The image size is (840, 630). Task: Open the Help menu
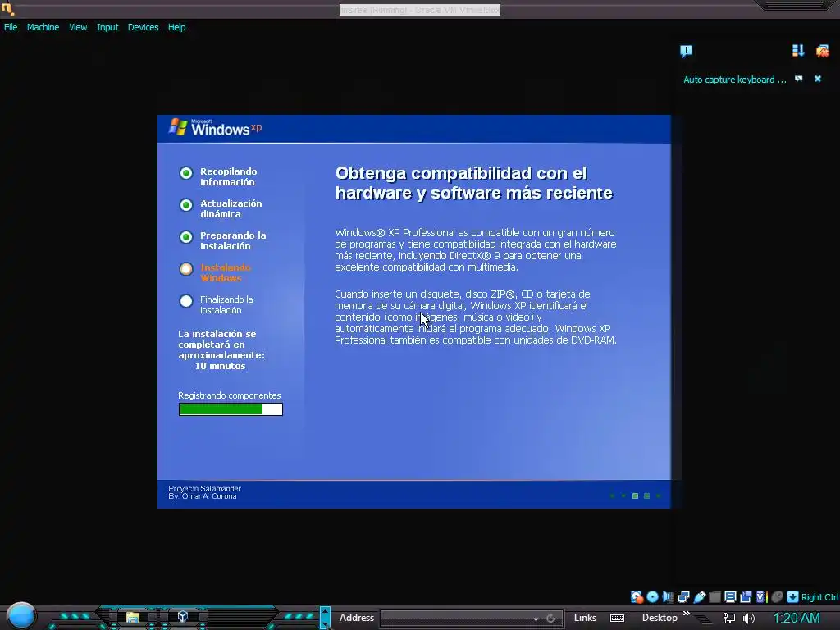click(177, 27)
